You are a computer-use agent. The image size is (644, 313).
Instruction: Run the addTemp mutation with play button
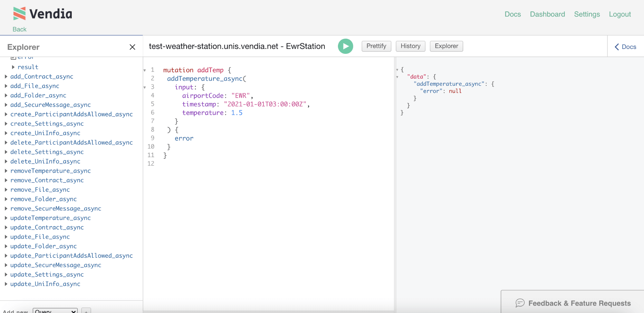[x=345, y=46]
